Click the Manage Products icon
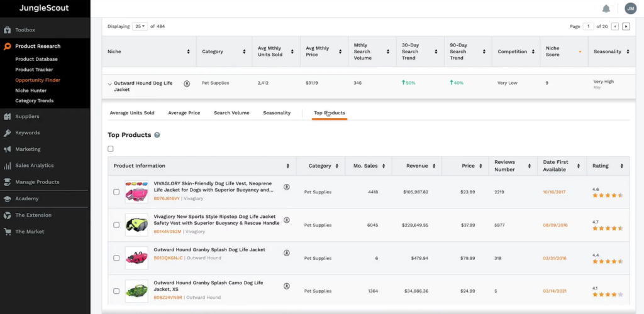Viewport: 644px width, 314px height. (x=7, y=182)
